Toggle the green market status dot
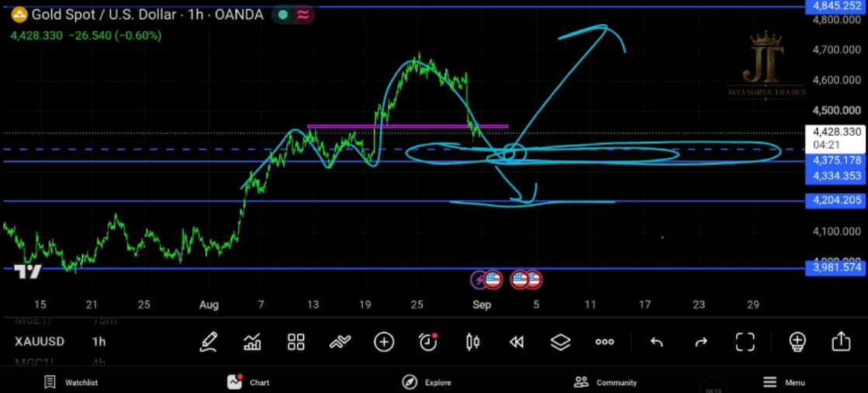The width and height of the screenshot is (868, 393). [283, 15]
